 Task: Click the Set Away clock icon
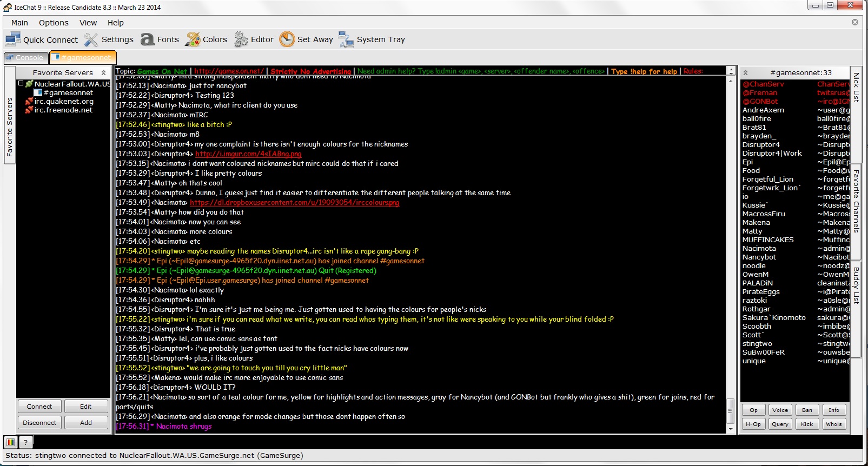[287, 39]
